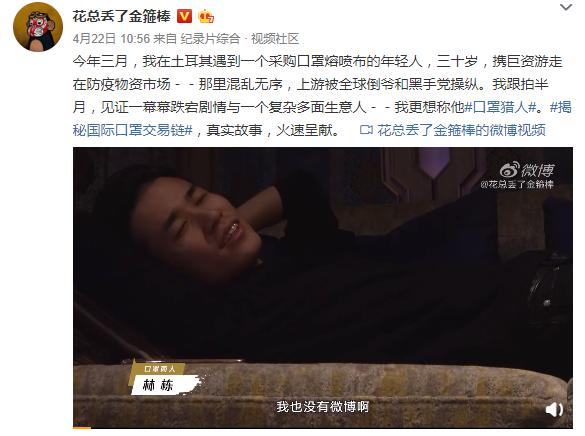585x436 pixels.
Task: Click the 口罩猎人 label tag in video
Action: [x=160, y=369]
